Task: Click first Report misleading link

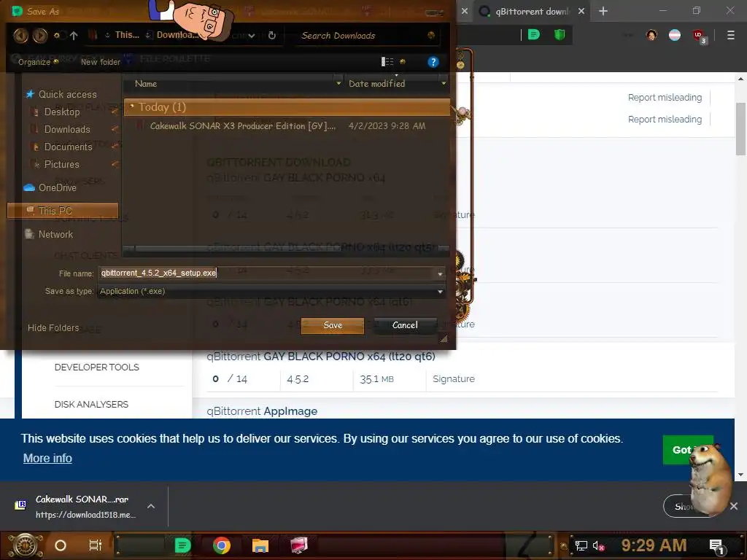Action: pos(665,98)
